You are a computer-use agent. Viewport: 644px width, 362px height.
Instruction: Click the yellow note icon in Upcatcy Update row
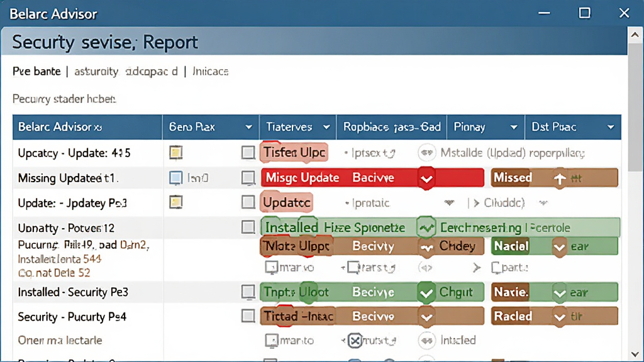176,153
